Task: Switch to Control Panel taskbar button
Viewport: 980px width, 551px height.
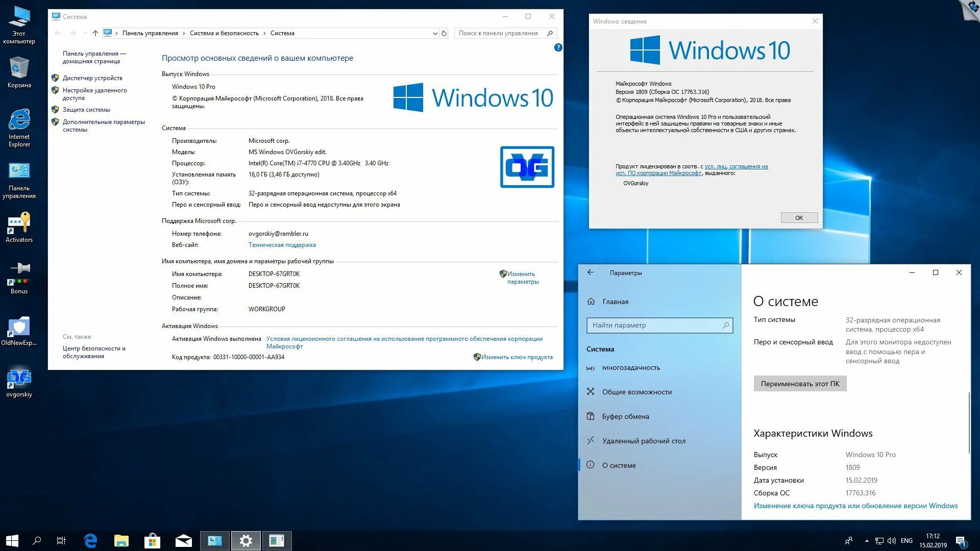Action: pyautogui.click(x=215, y=541)
